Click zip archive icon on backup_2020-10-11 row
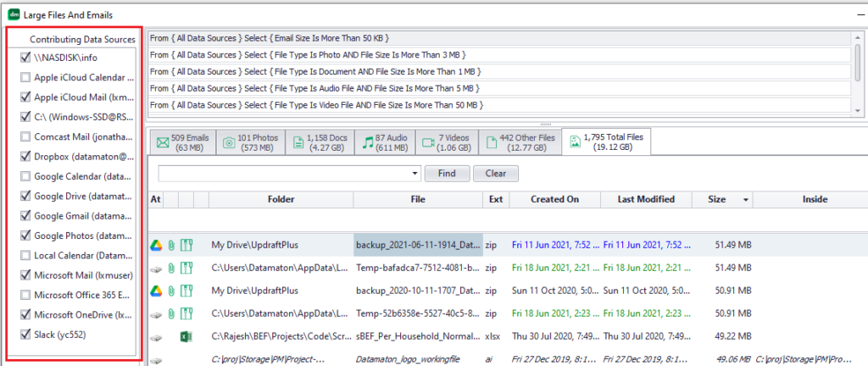This screenshot has height=366, width=868. tap(186, 291)
